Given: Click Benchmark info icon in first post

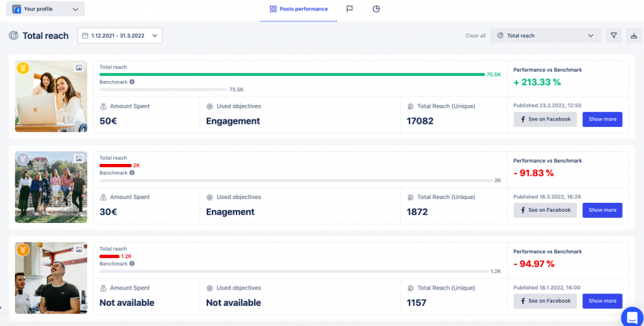Looking at the screenshot, I should [x=132, y=82].
